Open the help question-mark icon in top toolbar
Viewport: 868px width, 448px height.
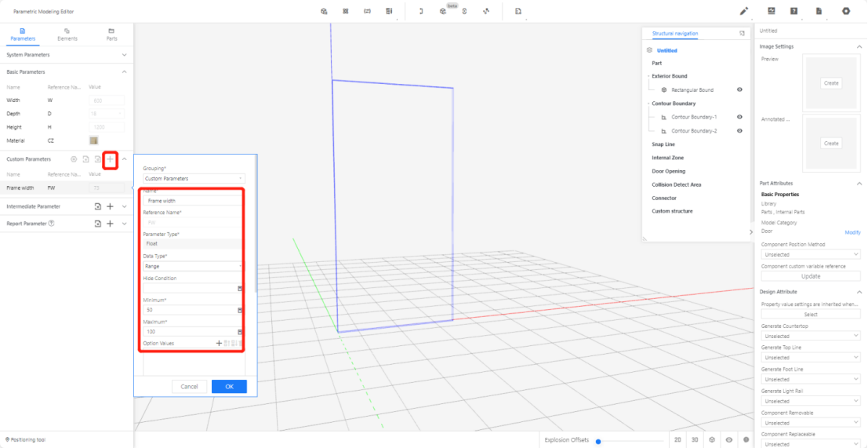[794, 11]
